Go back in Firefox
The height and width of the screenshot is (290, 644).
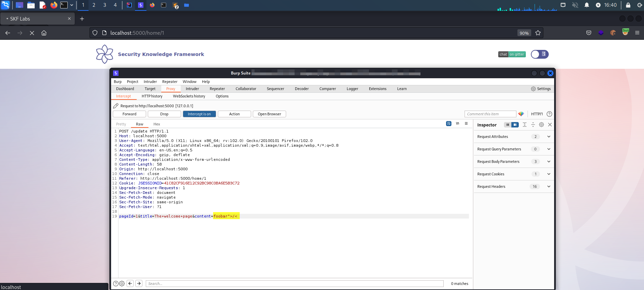(8, 33)
